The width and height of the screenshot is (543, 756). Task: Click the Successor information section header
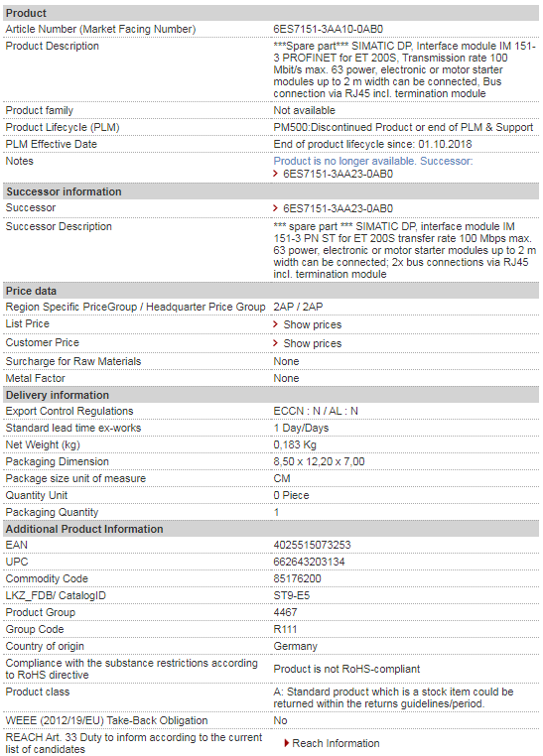pyautogui.click(x=271, y=191)
